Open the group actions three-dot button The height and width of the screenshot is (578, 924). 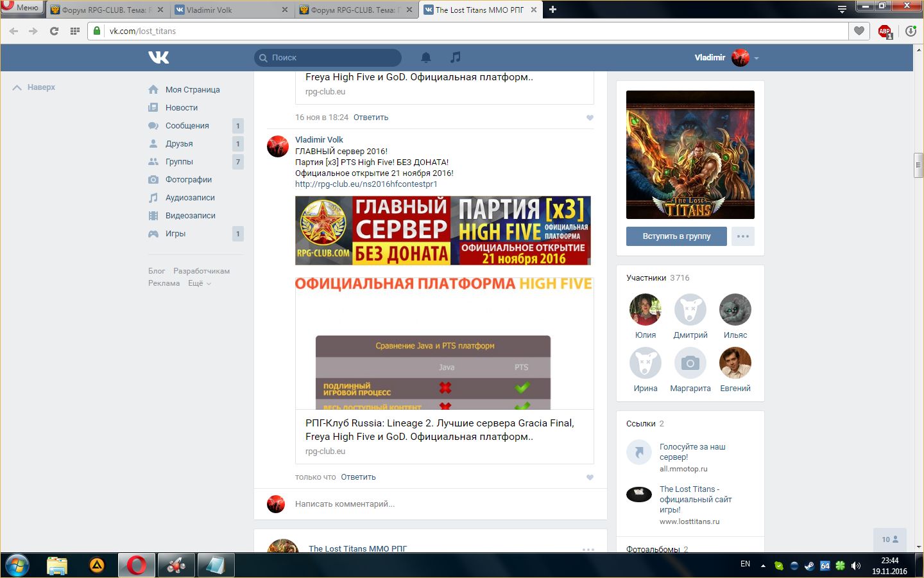pyautogui.click(x=743, y=236)
